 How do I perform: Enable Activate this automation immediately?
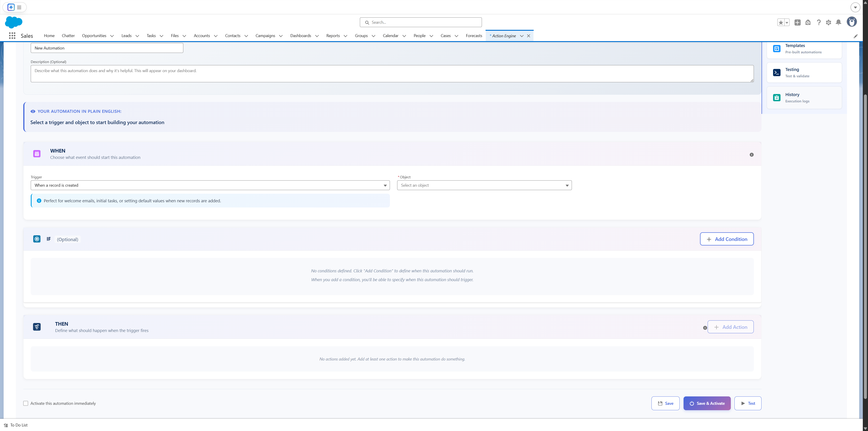pyautogui.click(x=26, y=403)
